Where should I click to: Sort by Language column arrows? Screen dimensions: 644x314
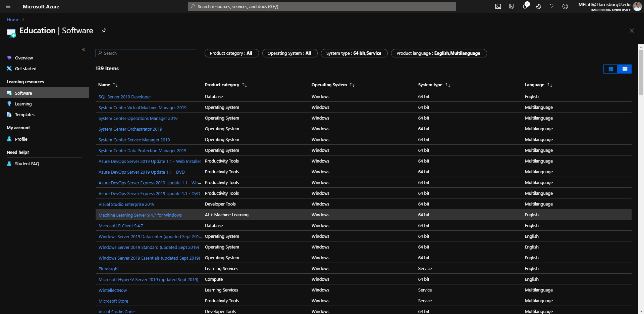point(550,85)
